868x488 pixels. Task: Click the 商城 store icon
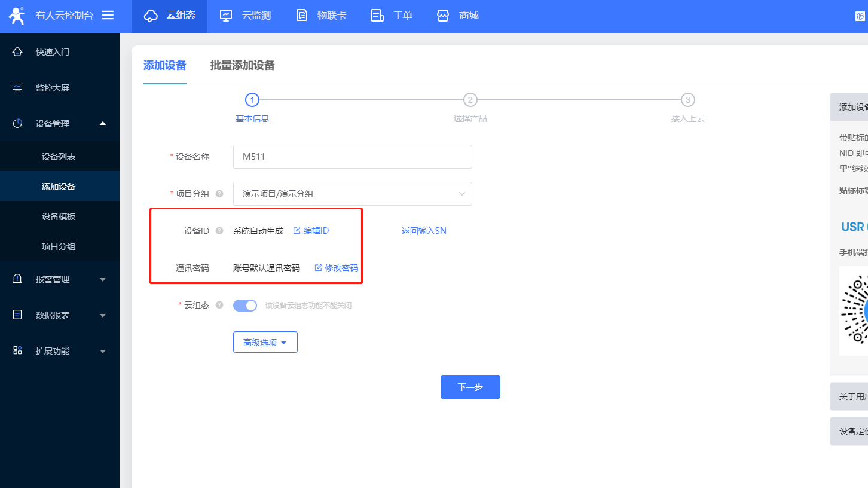click(443, 16)
